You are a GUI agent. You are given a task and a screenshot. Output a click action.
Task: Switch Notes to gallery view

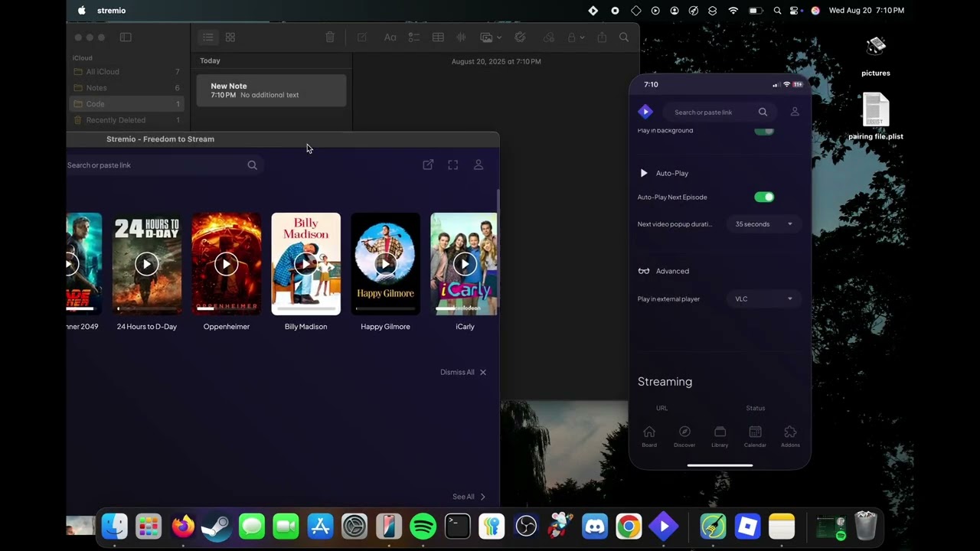coord(230,37)
